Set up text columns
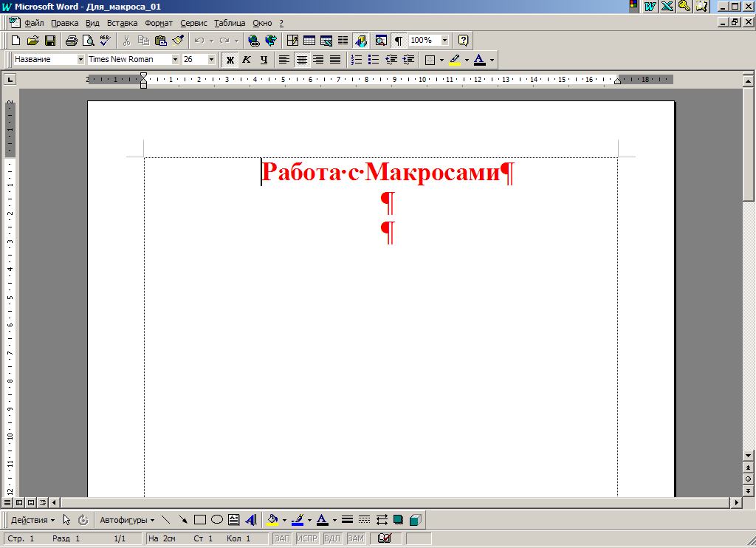 (x=343, y=41)
